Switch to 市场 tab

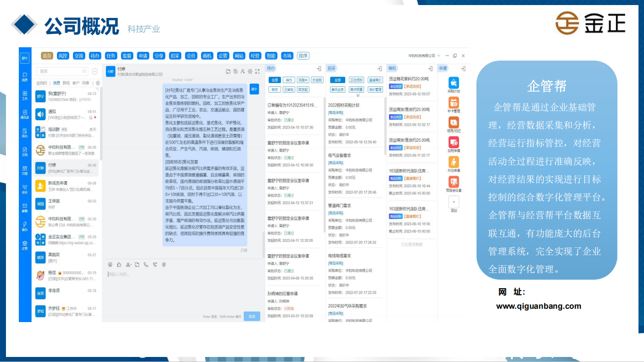(x=287, y=56)
